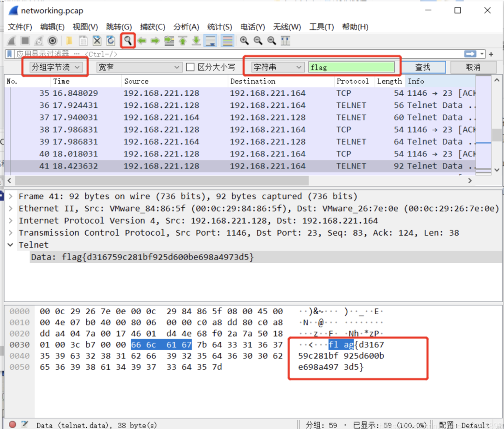The width and height of the screenshot is (504, 429).
Task: Toggle the 区分大小写 case sensitive checkbox
Action: [x=190, y=67]
